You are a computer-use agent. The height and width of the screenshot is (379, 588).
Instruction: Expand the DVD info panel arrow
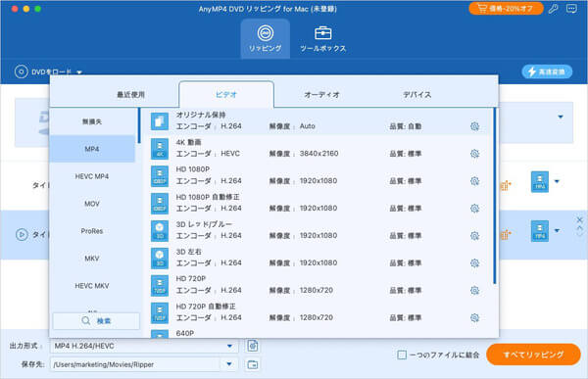pos(561,117)
